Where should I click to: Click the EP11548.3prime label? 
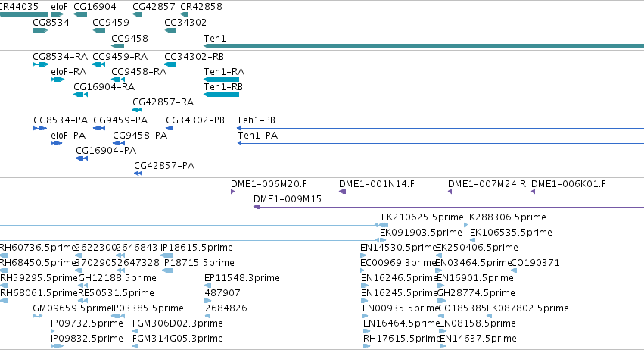[x=242, y=278]
